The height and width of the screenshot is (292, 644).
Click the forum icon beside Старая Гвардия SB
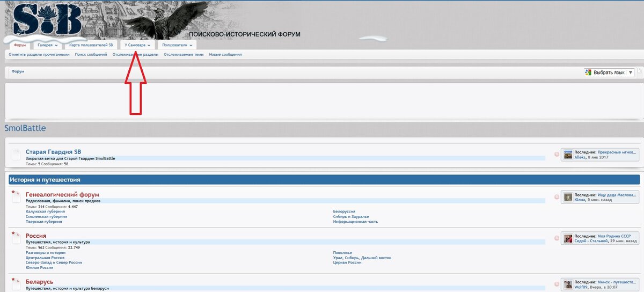tap(16, 155)
